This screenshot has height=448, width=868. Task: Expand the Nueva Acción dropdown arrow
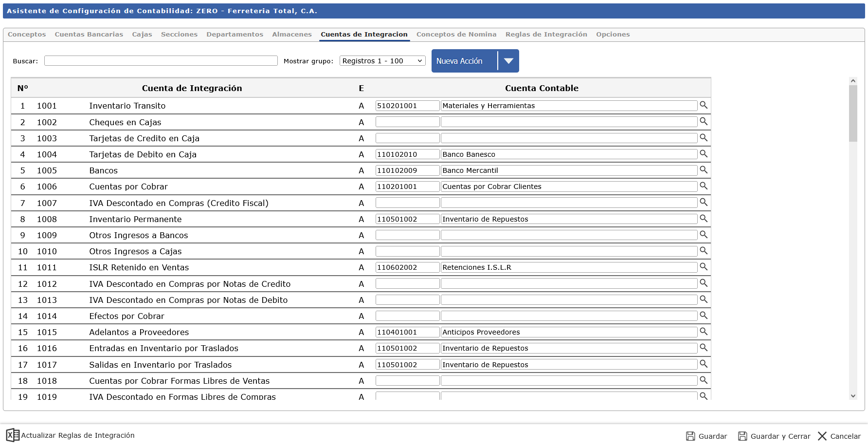[x=509, y=61]
